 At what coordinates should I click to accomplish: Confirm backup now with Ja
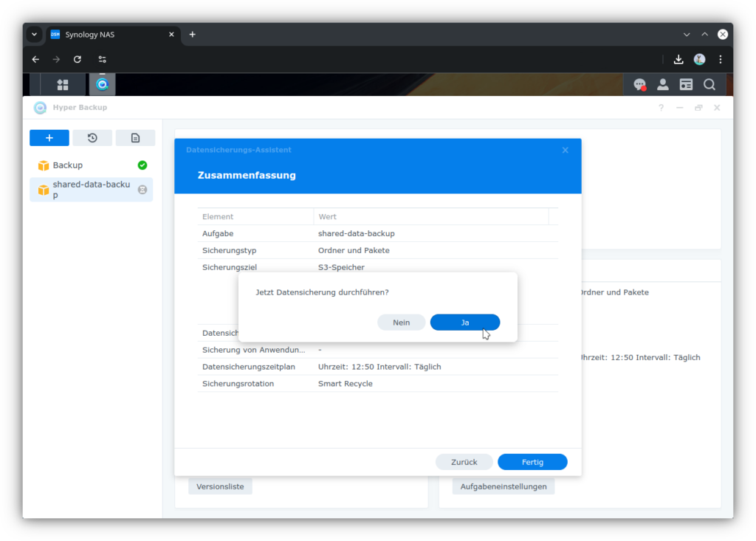465,323
